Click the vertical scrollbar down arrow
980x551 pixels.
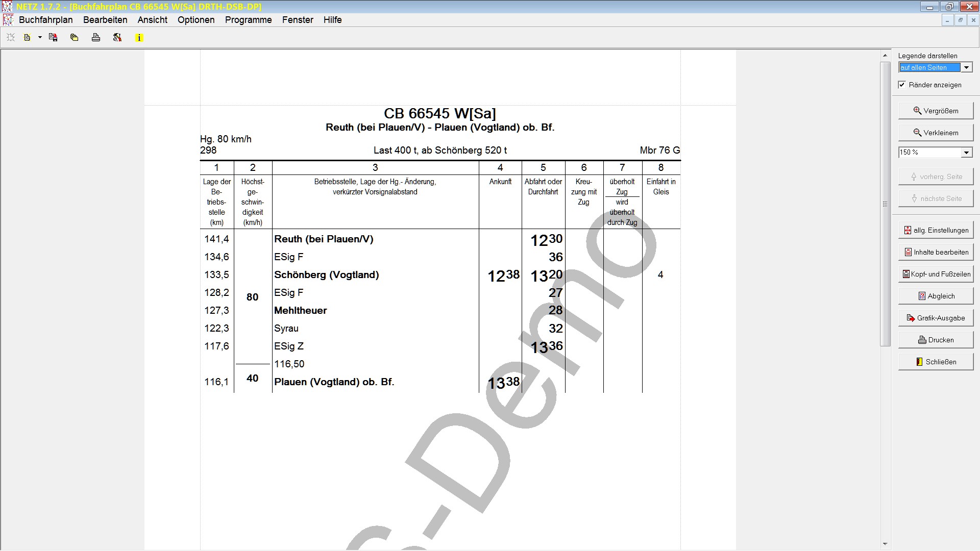(x=885, y=544)
